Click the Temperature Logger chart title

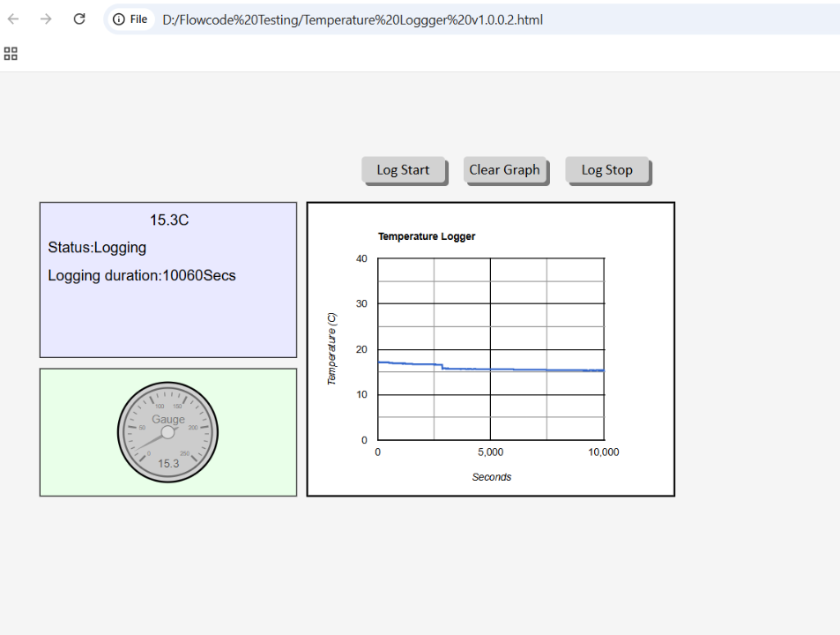(427, 236)
